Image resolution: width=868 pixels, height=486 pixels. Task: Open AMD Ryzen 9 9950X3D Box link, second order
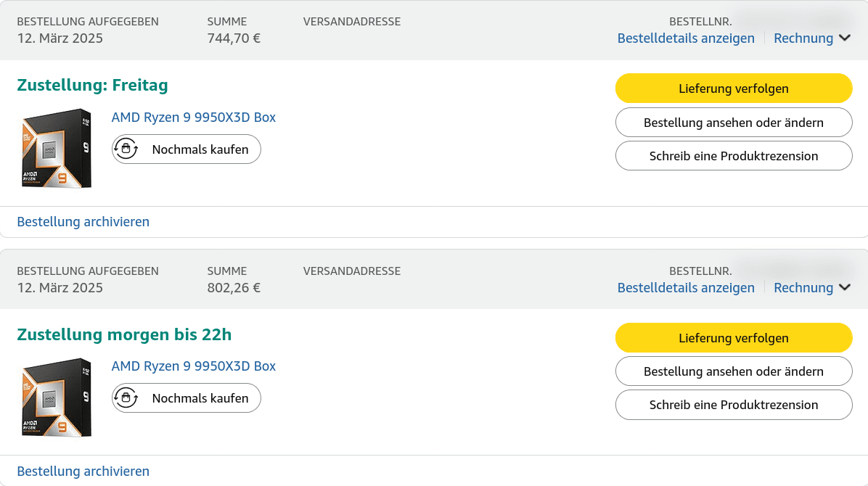tap(193, 366)
